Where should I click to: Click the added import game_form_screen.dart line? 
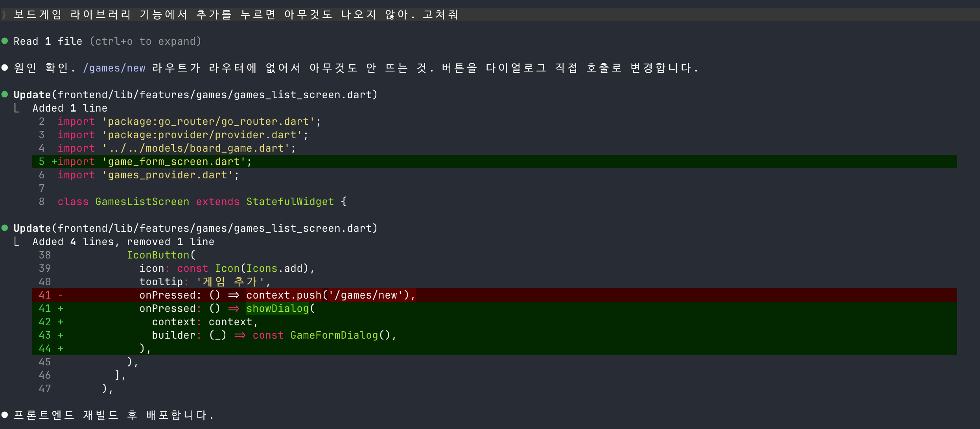(x=154, y=161)
